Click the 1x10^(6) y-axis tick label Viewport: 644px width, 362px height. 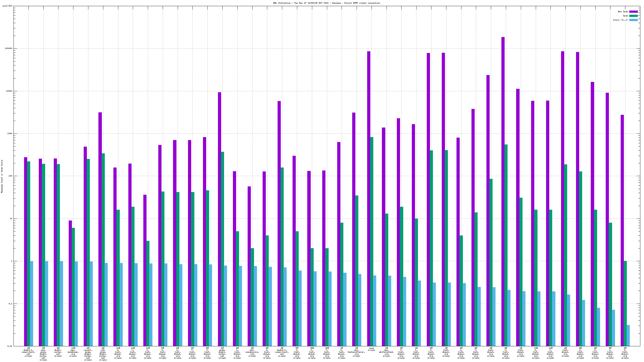[7, 6]
